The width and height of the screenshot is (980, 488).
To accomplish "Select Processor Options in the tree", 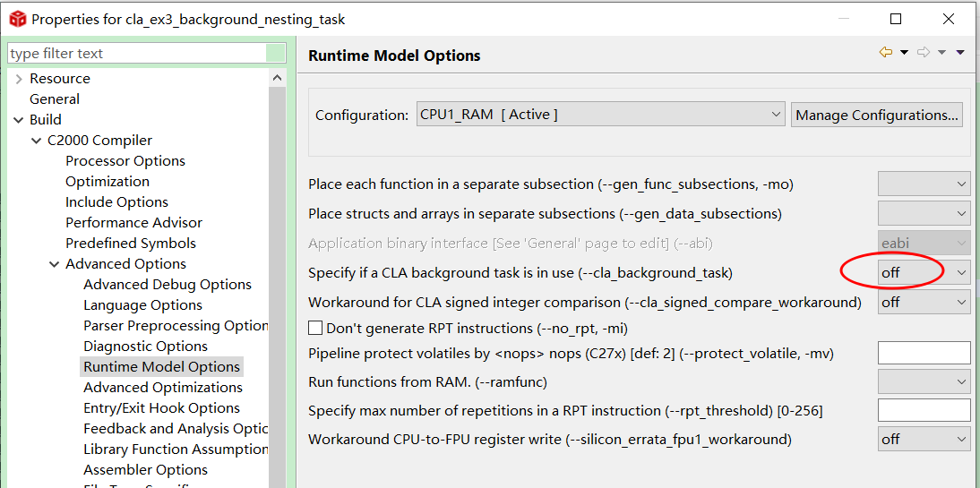I will click(x=125, y=161).
